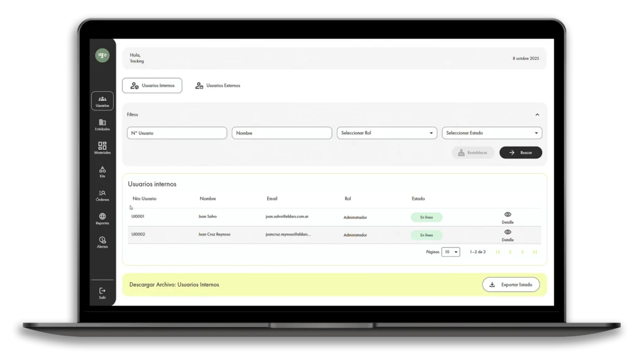
Task: Click the Restablecer button
Action: point(473,152)
